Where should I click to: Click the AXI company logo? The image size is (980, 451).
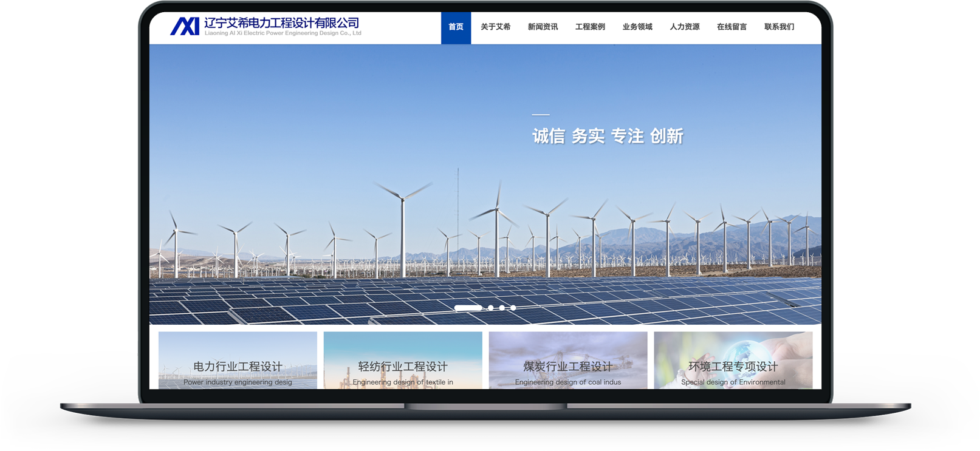[x=185, y=26]
